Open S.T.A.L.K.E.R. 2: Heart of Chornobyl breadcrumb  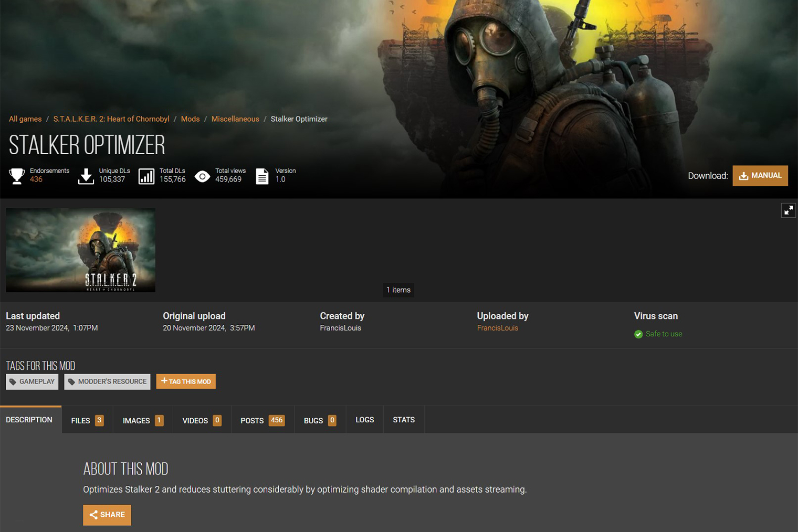(111, 119)
